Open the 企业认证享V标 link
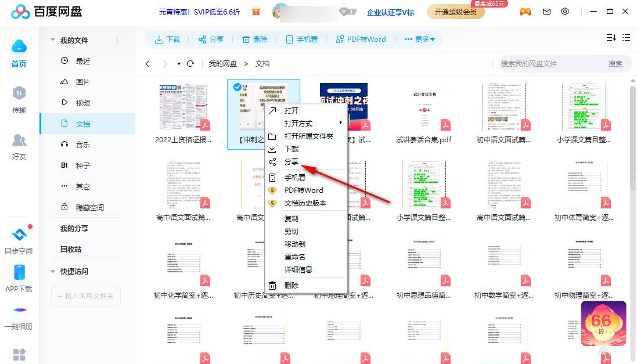 click(x=390, y=12)
